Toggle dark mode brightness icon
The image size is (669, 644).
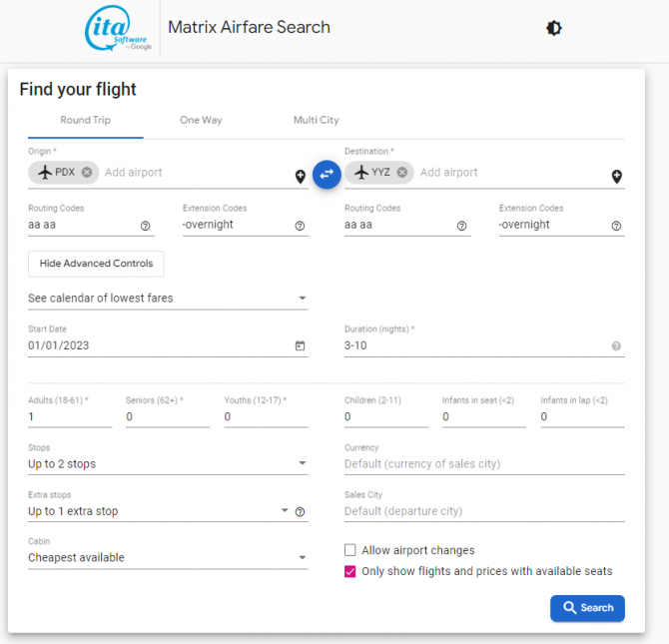554,28
